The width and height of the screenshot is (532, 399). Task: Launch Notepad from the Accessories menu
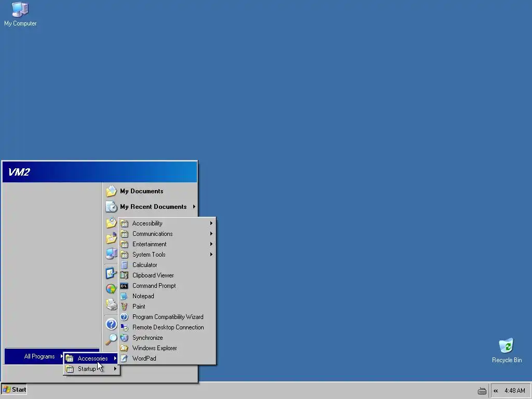tap(167, 296)
